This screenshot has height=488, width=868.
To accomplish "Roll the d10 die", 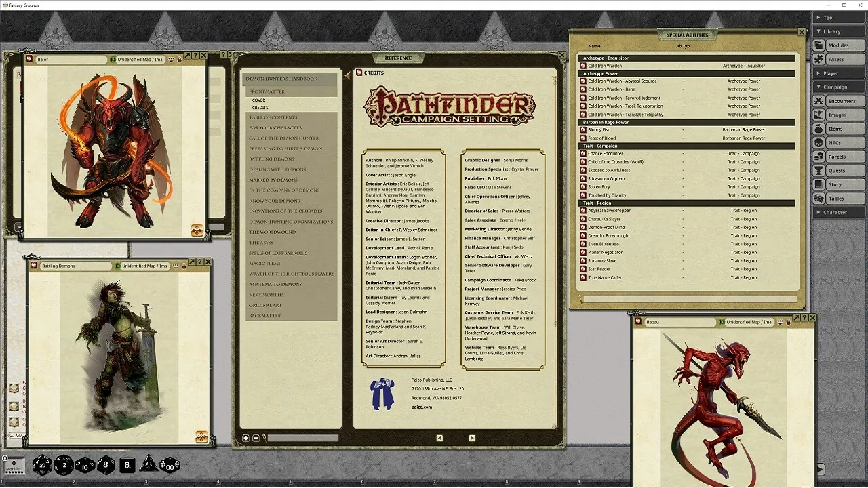I will click(x=84, y=465).
